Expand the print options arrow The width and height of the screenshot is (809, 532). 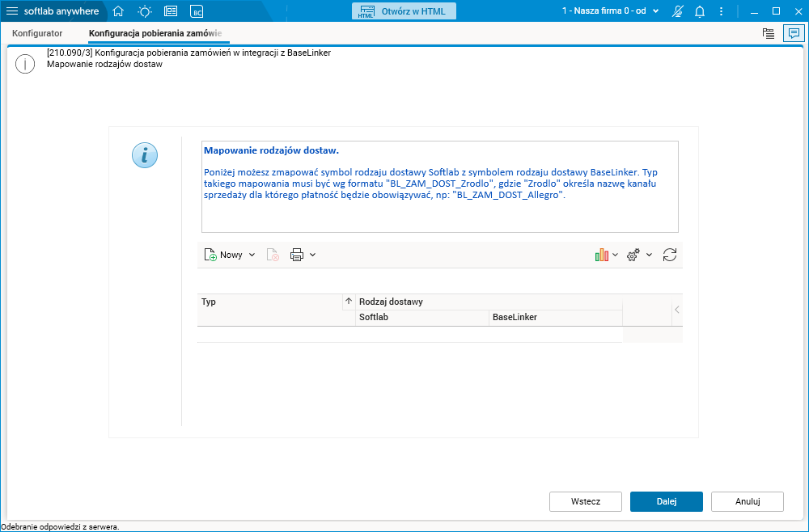click(x=312, y=255)
